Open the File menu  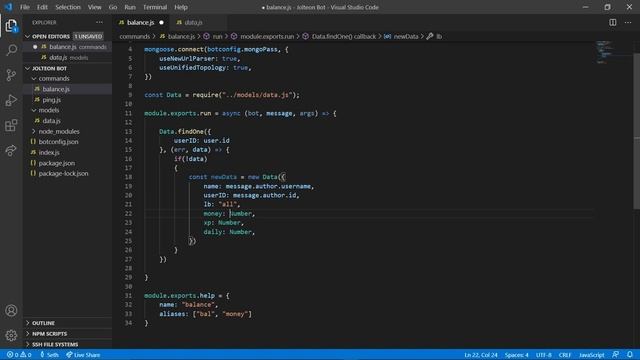click(25, 7)
